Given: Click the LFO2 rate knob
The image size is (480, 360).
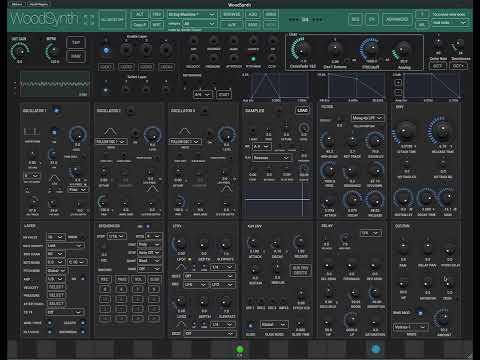Looking at the screenshot, I should tap(181, 302).
